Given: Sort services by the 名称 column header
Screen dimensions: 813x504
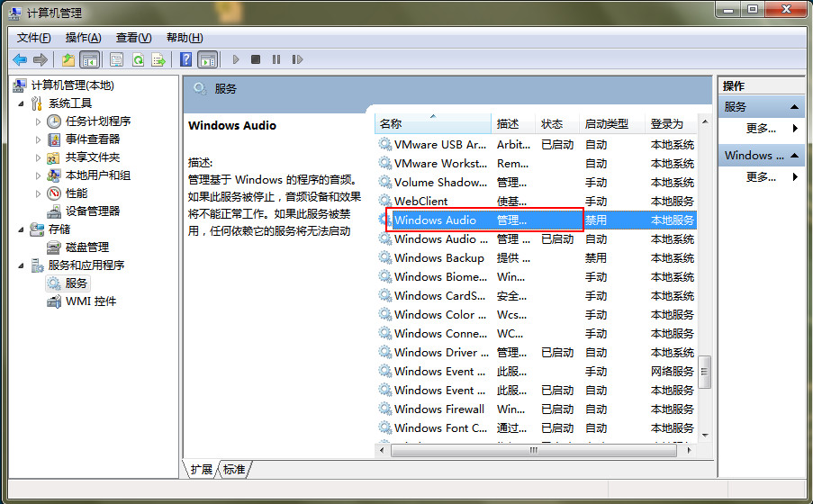Looking at the screenshot, I should click(433, 124).
